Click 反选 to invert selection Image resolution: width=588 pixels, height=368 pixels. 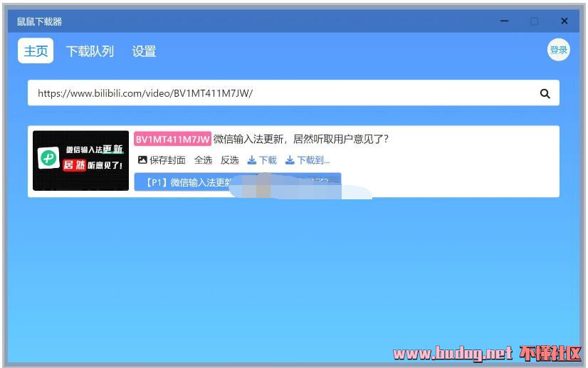[229, 160]
